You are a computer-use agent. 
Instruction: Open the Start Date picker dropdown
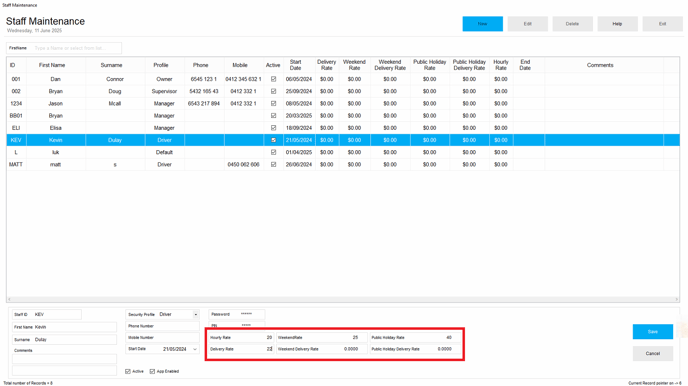[x=195, y=349]
